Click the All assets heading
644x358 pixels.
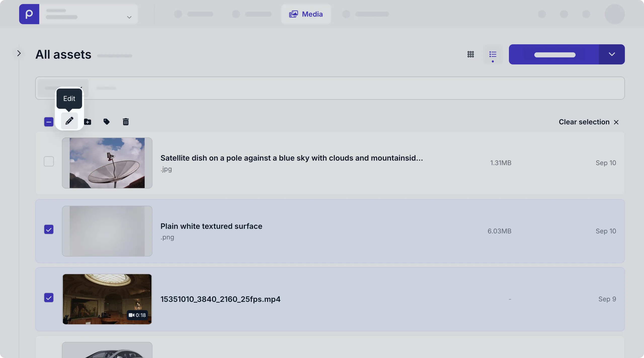point(63,54)
